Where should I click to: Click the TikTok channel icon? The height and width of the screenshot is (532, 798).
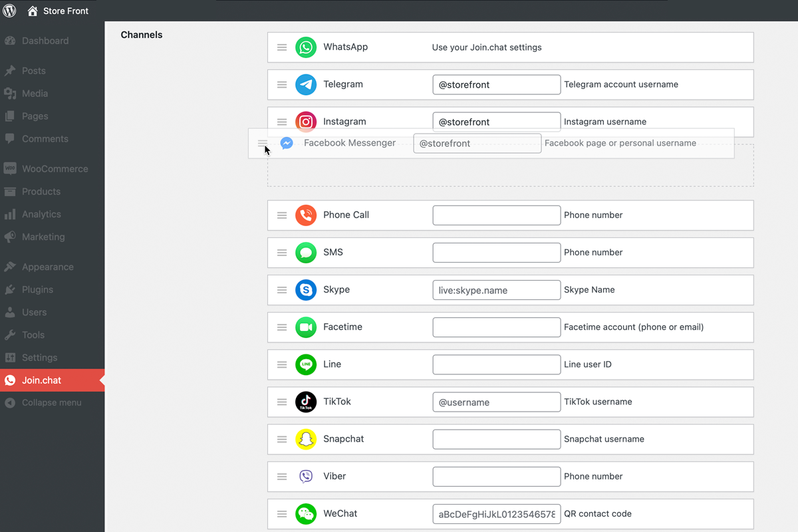click(x=306, y=402)
